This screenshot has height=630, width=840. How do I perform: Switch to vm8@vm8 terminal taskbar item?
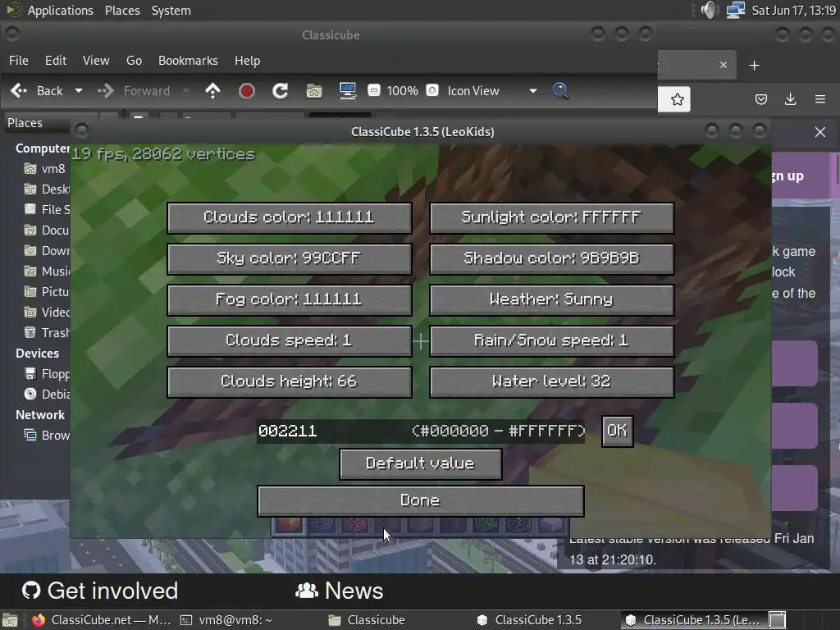226,620
